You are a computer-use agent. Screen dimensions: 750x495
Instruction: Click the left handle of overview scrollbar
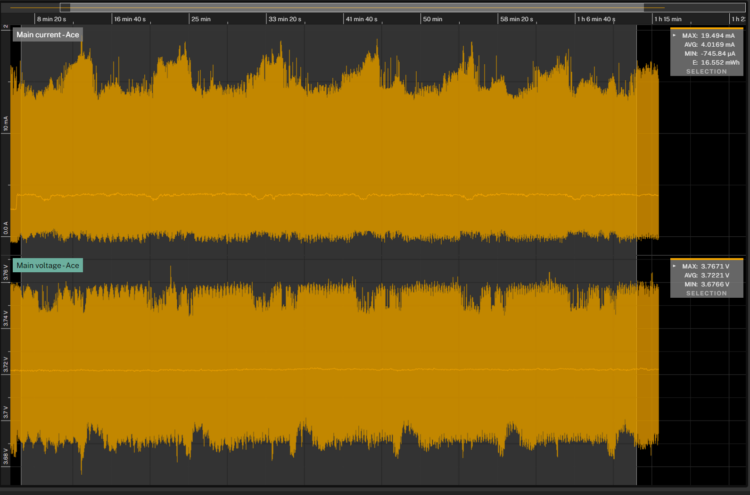click(65, 7)
